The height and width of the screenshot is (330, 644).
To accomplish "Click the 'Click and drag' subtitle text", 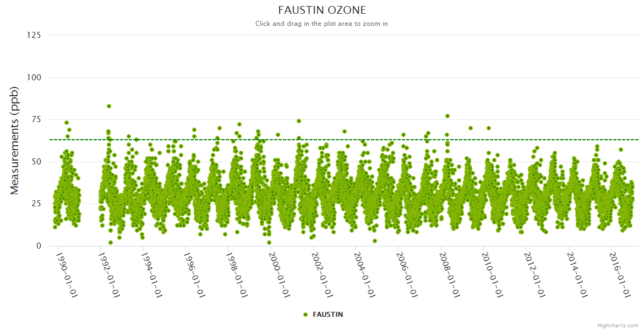I will click(x=322, y=24).
